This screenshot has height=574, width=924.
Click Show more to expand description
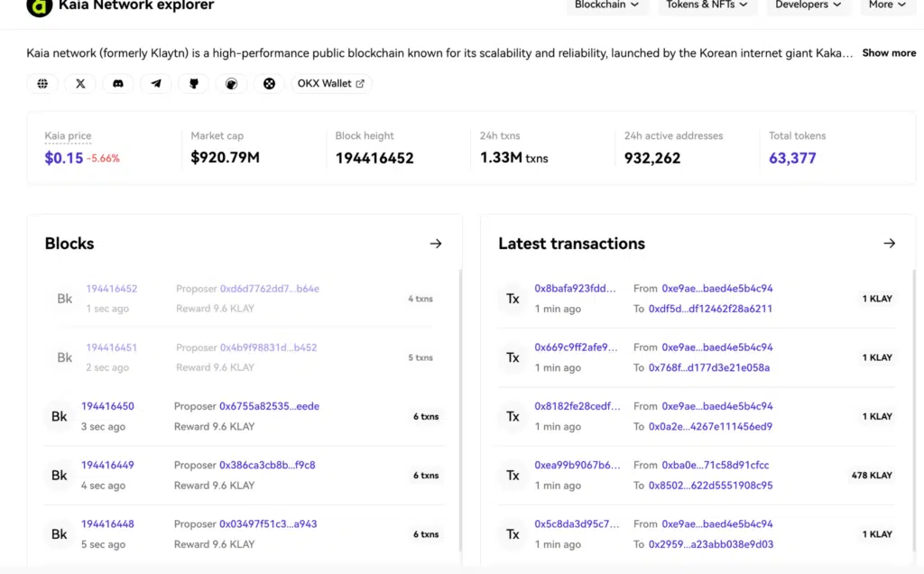point(889,53)
